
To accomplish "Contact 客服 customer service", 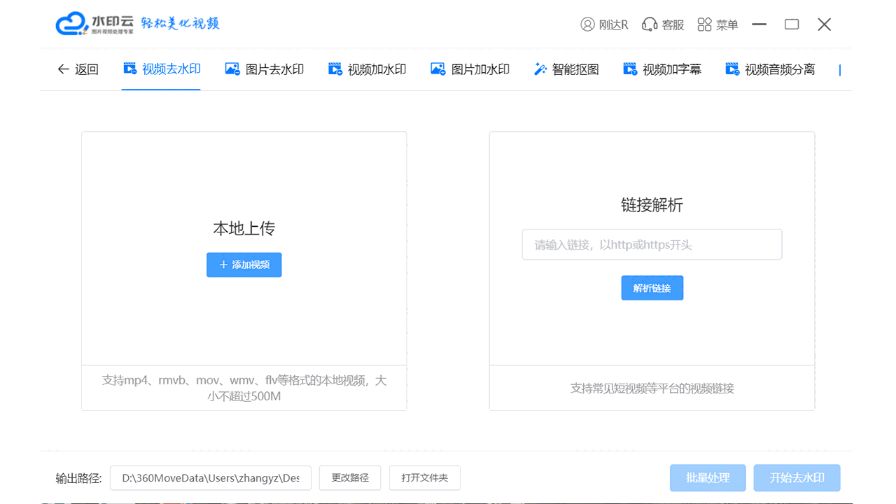I will click(663, 25).
